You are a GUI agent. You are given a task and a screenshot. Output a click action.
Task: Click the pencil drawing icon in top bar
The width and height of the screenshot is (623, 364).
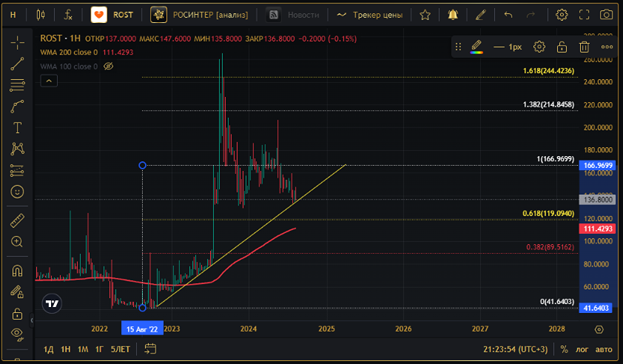point(481,15)
